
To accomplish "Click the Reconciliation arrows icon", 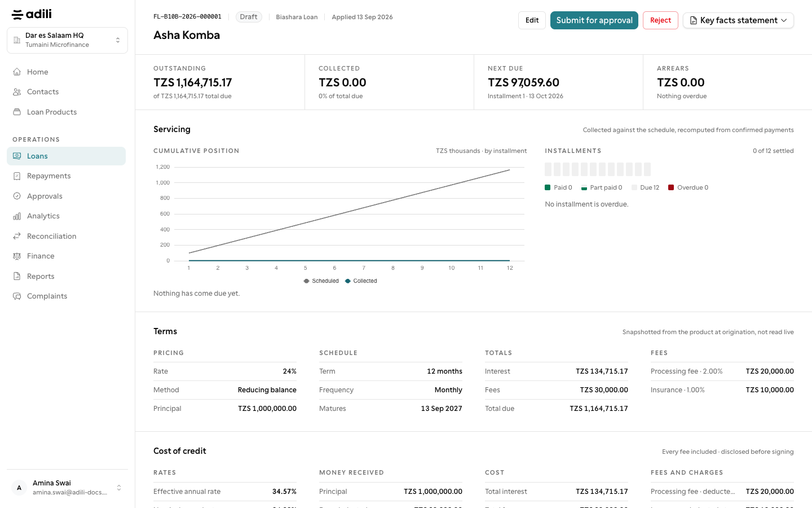I will pos(17,236).
